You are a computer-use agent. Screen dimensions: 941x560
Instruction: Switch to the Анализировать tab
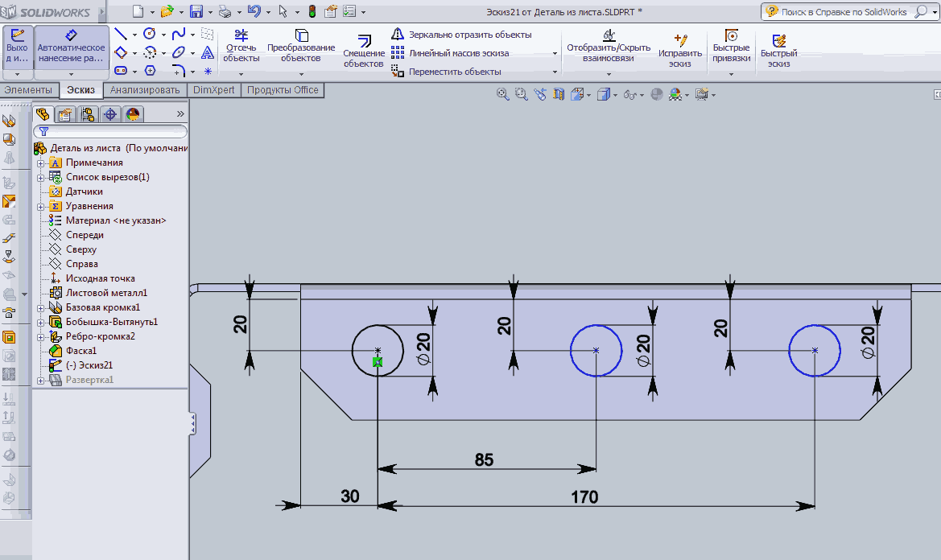(145, 90)
